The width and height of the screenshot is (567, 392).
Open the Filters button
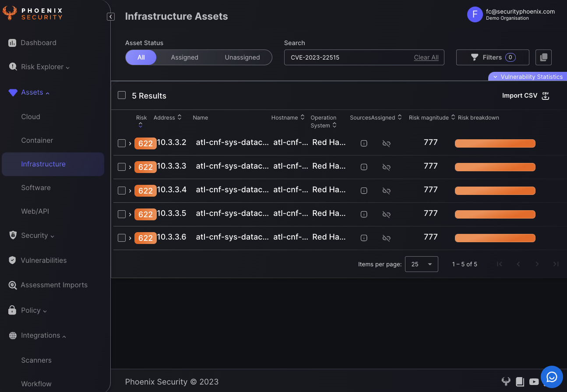[x=493, y=57]
